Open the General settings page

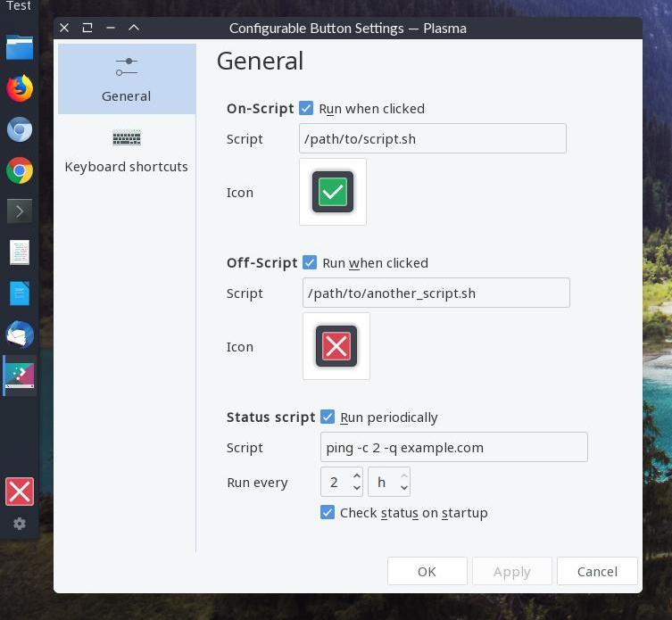pos(127,79)
